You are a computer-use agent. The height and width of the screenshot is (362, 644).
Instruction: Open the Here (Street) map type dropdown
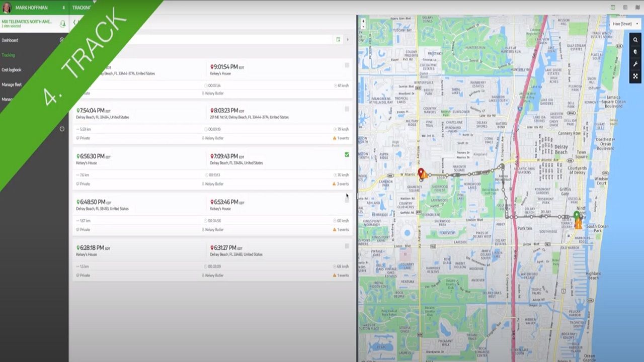pyautogui.click(x=625, y=24)
